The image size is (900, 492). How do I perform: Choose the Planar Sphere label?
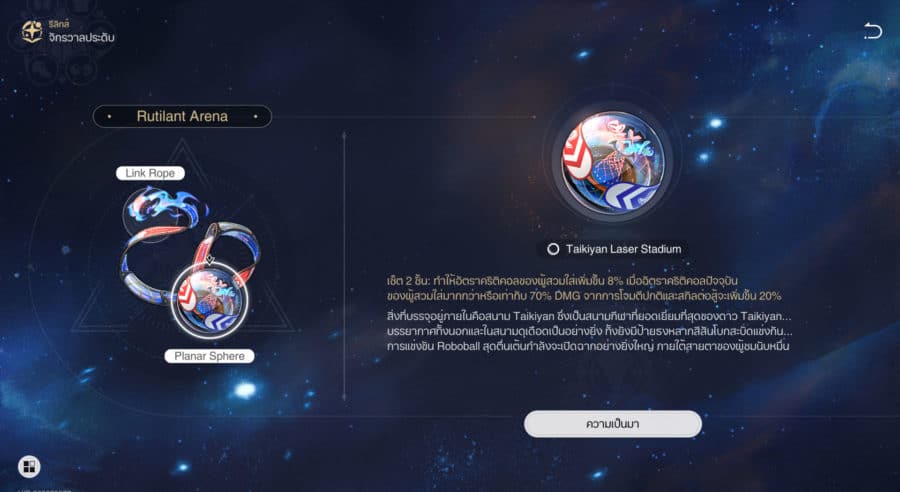pyautogui.click(x=210, y=356)
